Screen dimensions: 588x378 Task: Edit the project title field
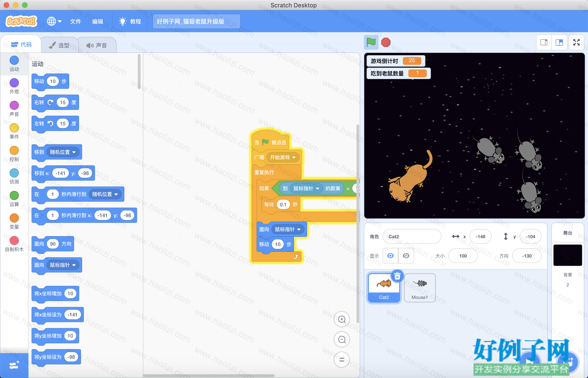pyautogui.click(x=196, y=21)
